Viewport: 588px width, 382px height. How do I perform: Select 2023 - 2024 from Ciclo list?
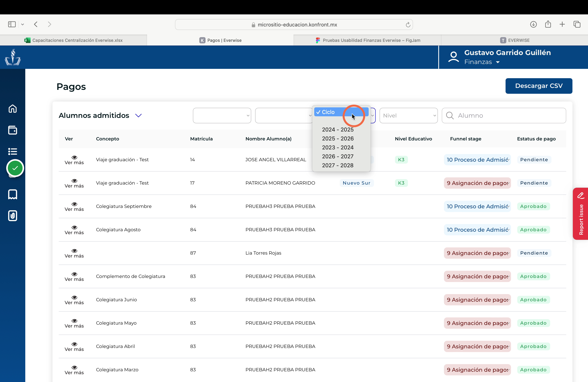338,147
